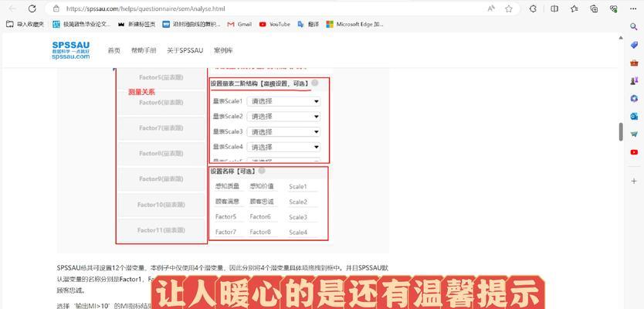This screenshot has height=309, width=644.
Task: Open sidebar games chess icon
Action: (634, 81)
